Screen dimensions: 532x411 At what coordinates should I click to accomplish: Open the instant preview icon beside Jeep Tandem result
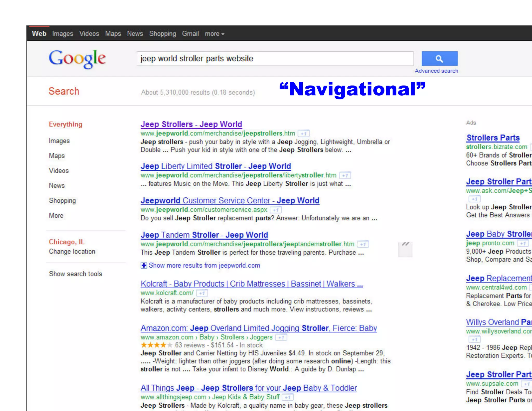(405, 249)
